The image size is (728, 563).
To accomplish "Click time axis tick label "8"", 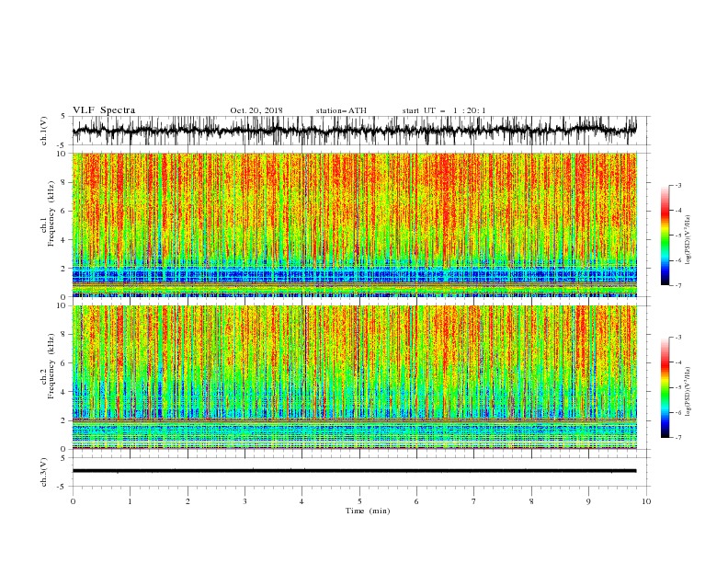I will 531,501.
